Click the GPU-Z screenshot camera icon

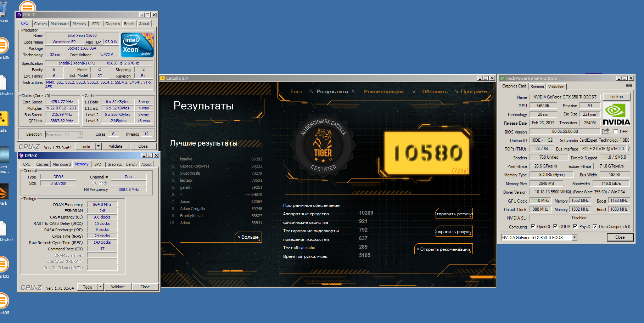(x=629, y=85)
